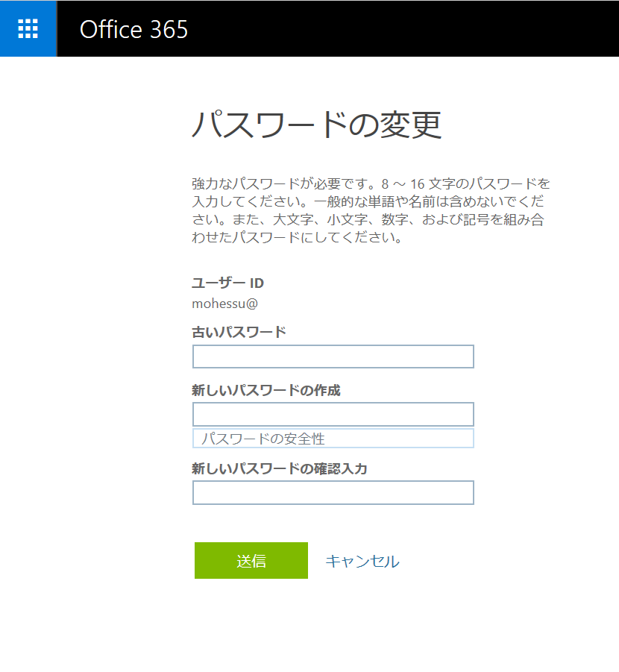Click the mohessu@ user ID text
619x672 pixels.
pyautogui.click(x=224, y=304)
